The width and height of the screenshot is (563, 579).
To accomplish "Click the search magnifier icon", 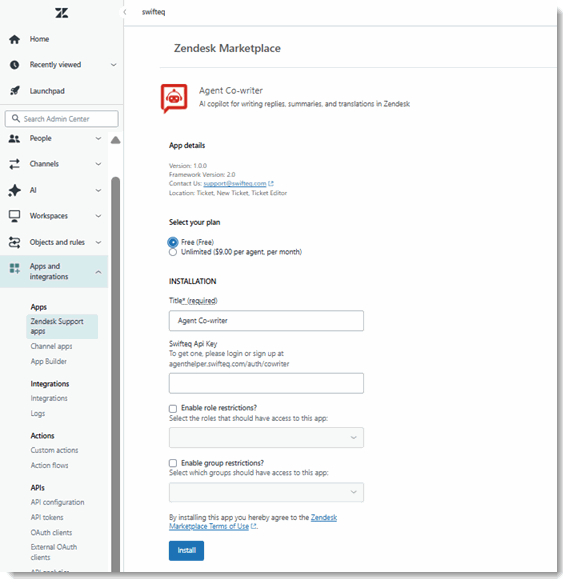I will (16, 119).
